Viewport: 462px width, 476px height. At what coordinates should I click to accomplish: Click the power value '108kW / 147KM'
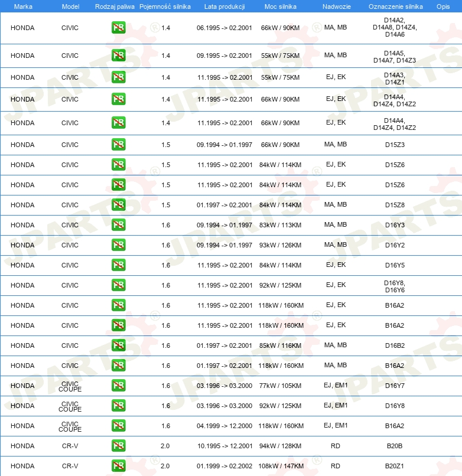point(281,466)
